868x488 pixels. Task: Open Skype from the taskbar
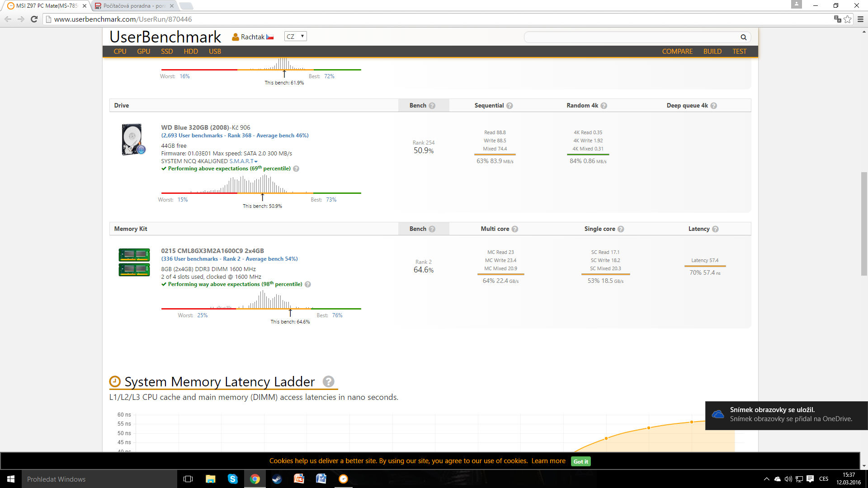pos(232,479)
